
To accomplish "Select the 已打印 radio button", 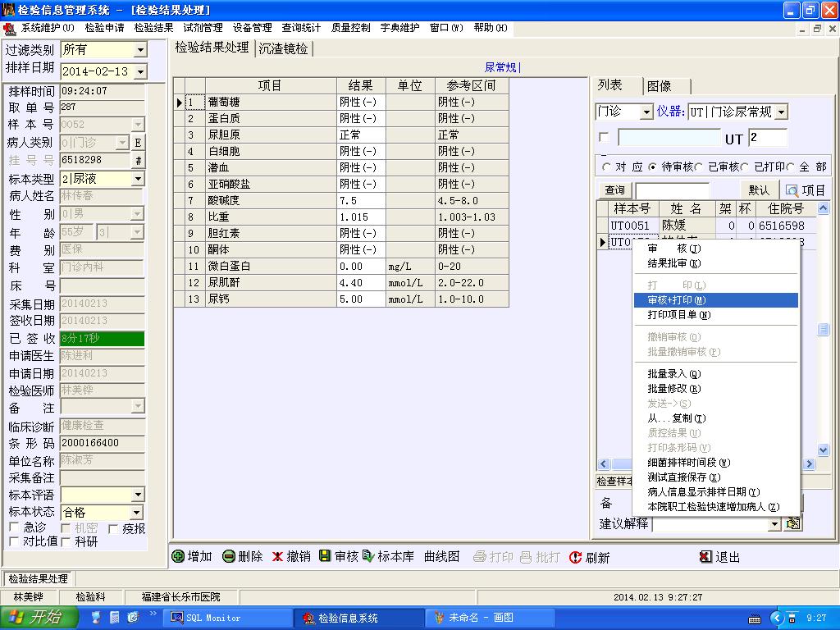I will (x=745, y=167).
